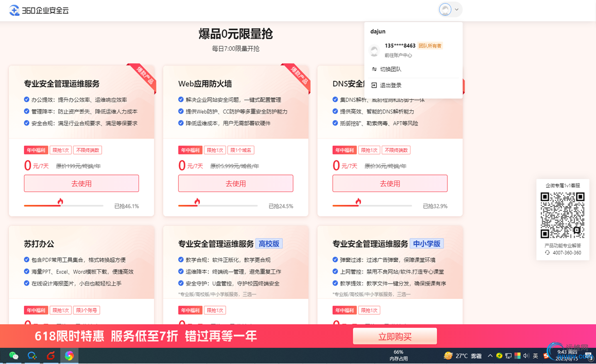Click the 高校版 badge
Viewport: 596px width, 364px height.
(269, 244)
